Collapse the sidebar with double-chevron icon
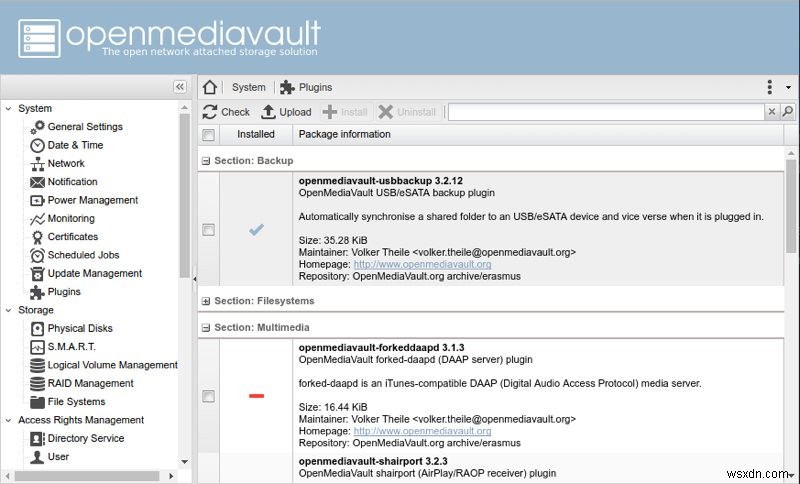 180,87
